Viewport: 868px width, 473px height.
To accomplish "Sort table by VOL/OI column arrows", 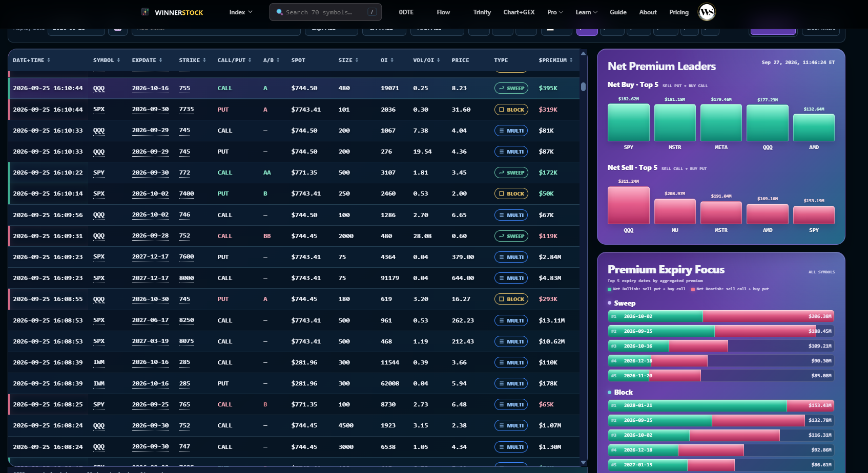I will pyautogui.click(x=438, y=60).
